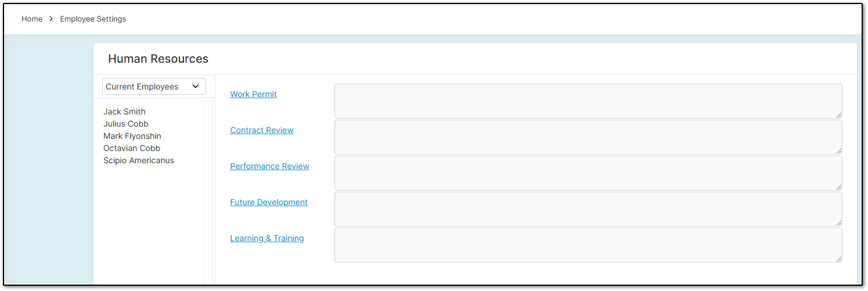The image size is (868, 291).
Task: Focus the Work Permit text area
Action: [588, 101]
